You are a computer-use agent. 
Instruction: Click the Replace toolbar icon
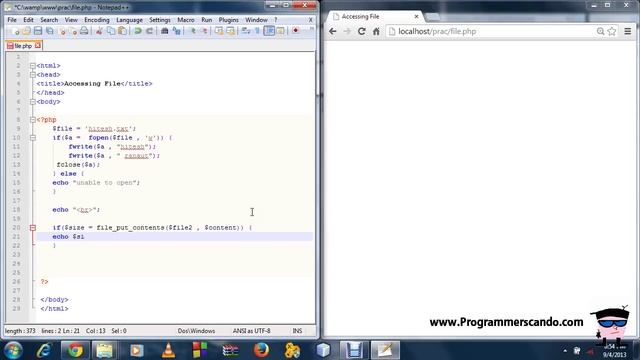click(176, 31)
